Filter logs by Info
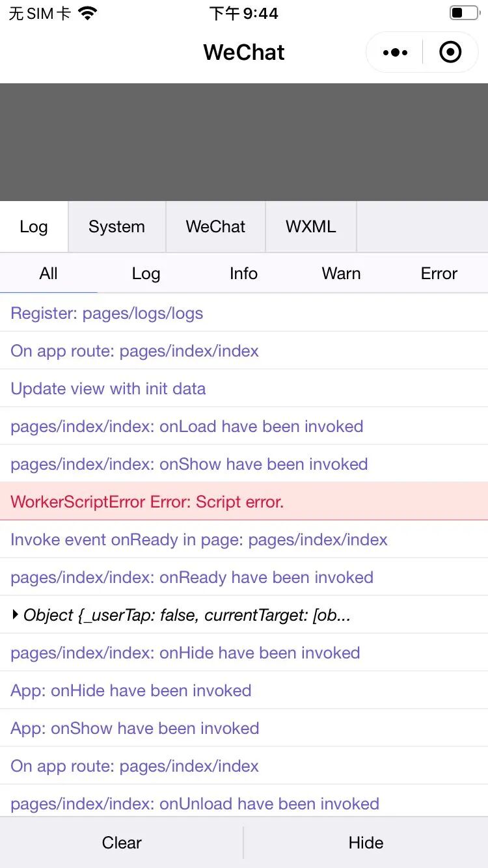This screenshot has height=868, width=488. 243,273
